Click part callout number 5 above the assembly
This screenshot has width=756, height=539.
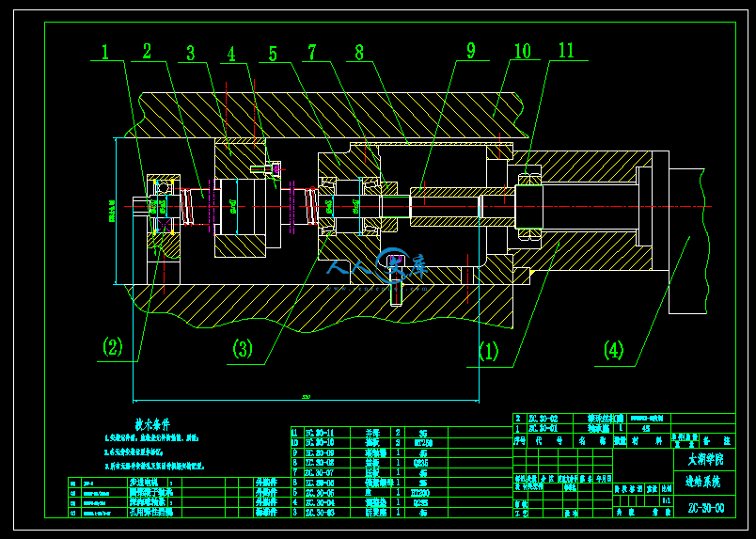tap(274, 54)
